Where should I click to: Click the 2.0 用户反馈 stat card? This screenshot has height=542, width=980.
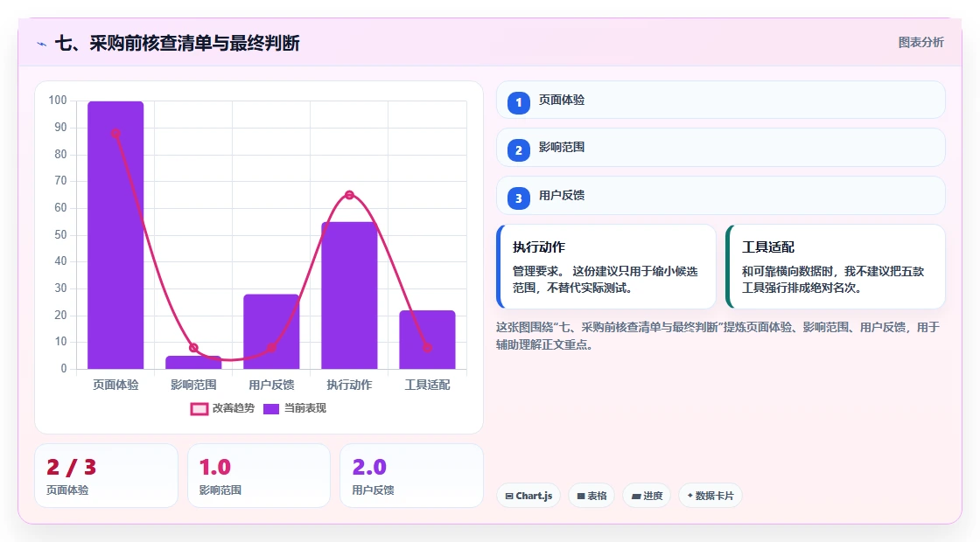[x=411, y=476]
